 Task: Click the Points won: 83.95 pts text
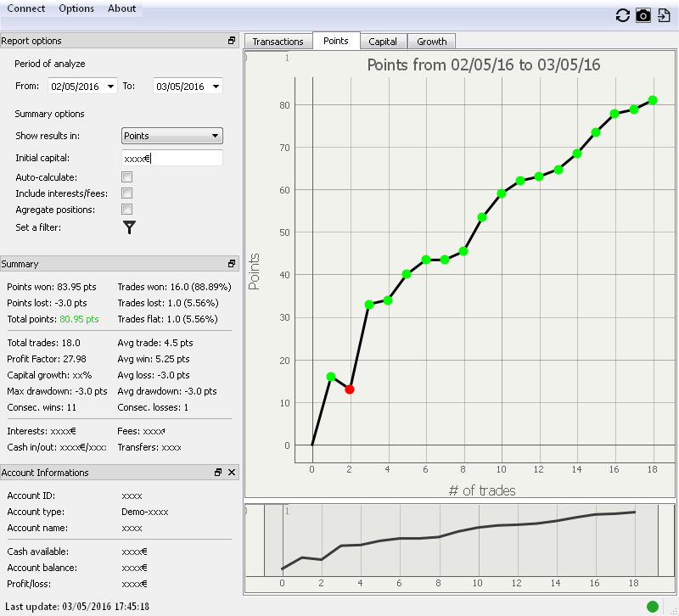click(x=52, y=287)
